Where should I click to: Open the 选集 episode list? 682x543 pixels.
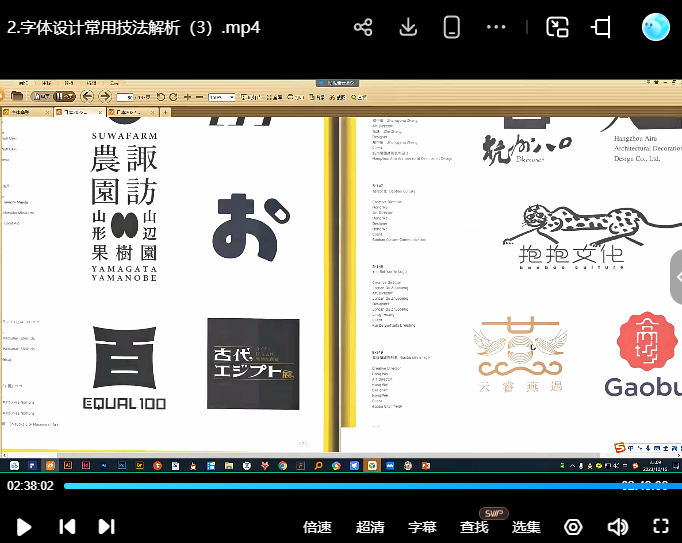[526, 527]
